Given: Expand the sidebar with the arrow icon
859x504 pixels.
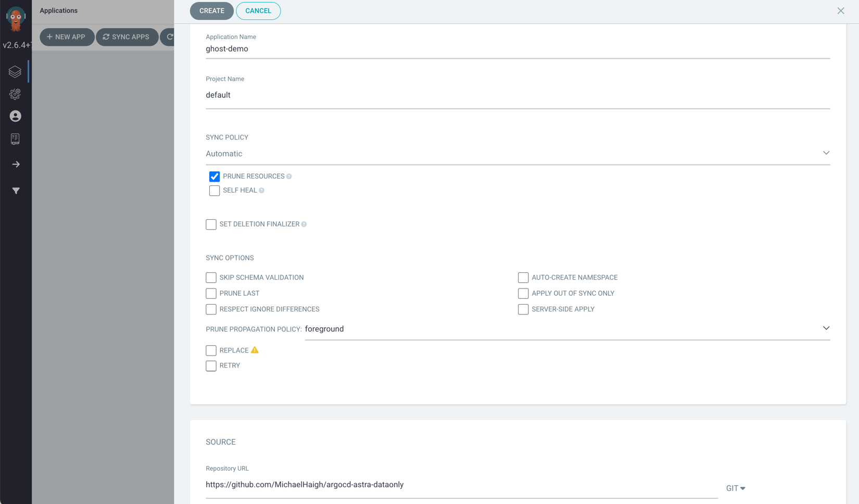Looking at the screenshot, I should [x=16, y=165].
